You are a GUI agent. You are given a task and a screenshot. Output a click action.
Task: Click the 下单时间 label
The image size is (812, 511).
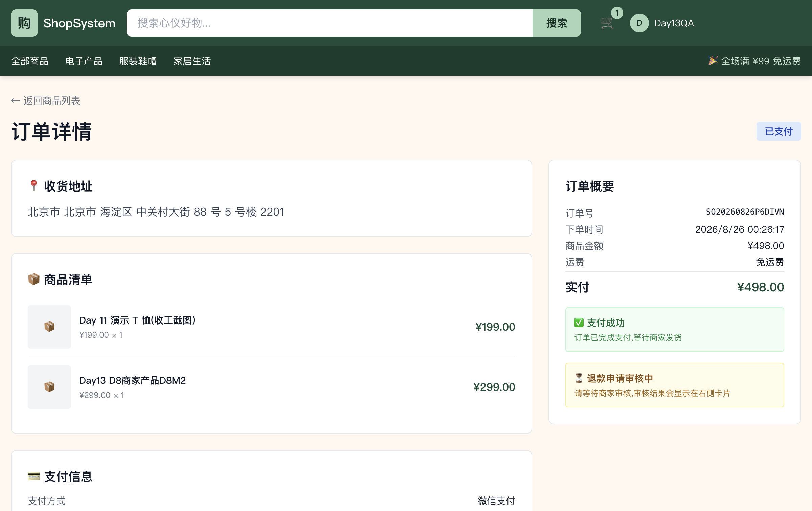584,229
